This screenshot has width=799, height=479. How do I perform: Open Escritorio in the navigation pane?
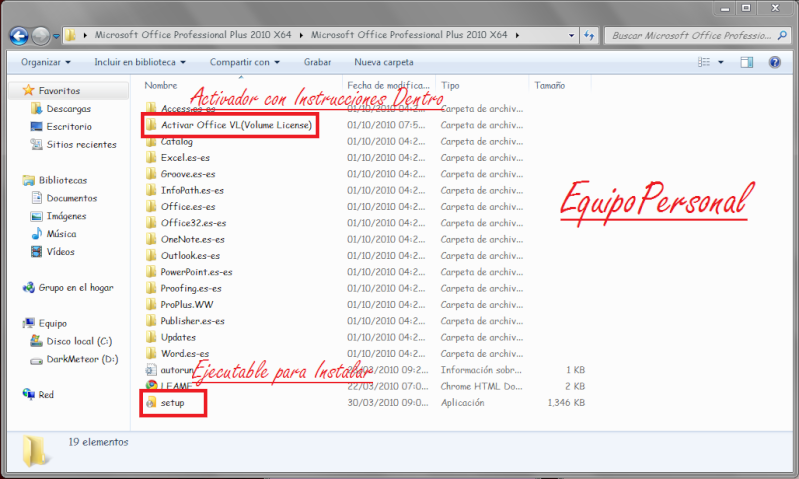(69, 126)
